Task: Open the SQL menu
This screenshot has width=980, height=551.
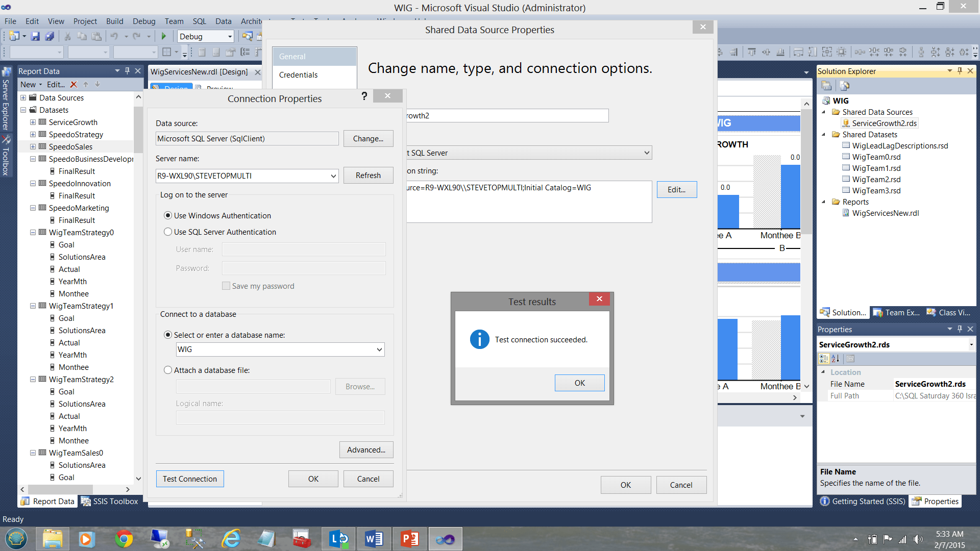Action: point(199,21)
